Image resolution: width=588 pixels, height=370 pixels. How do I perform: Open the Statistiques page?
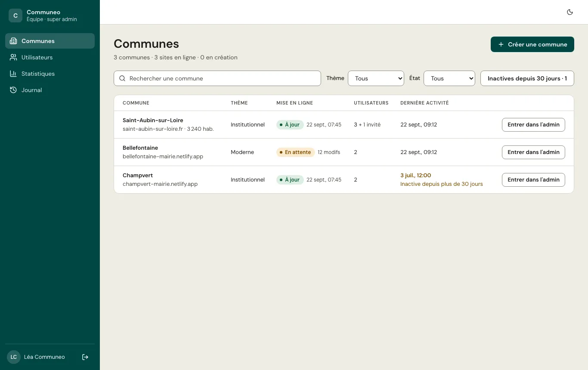(x=50, y=74)
